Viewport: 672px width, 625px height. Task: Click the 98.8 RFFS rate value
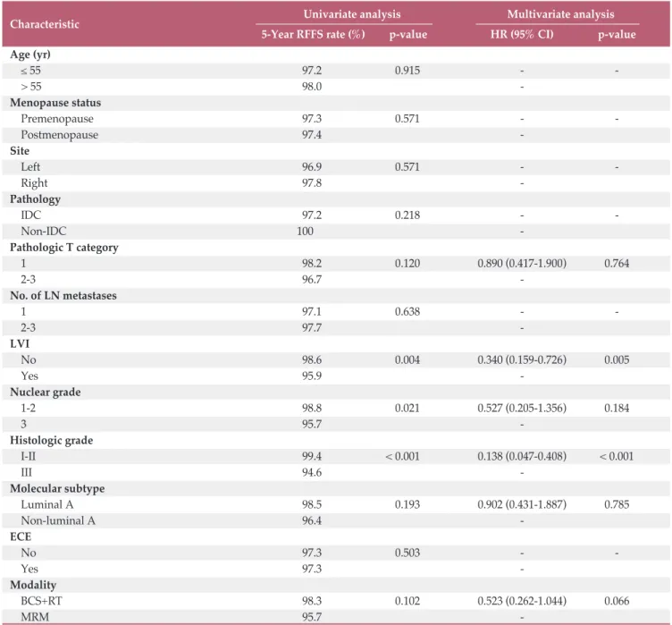(312, 408)
